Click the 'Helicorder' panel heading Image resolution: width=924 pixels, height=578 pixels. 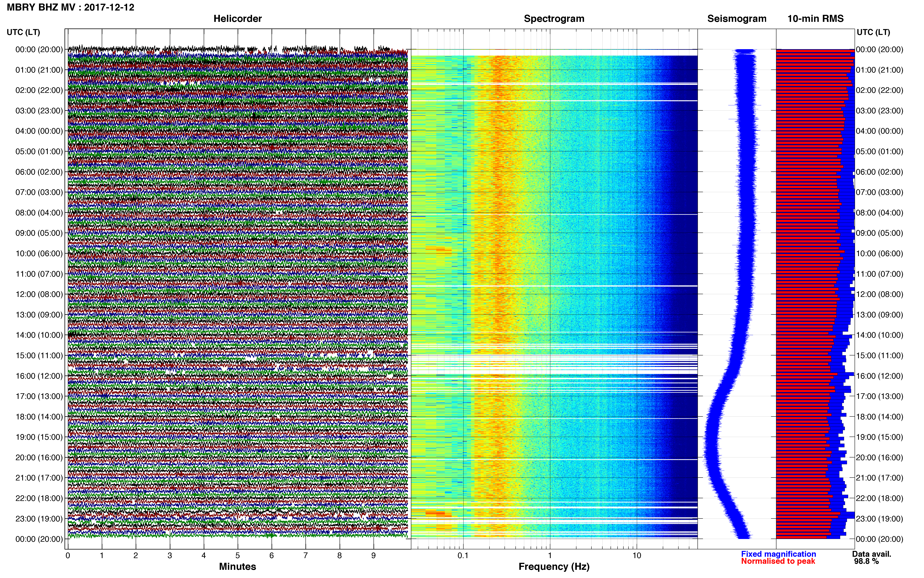point(237,18)
